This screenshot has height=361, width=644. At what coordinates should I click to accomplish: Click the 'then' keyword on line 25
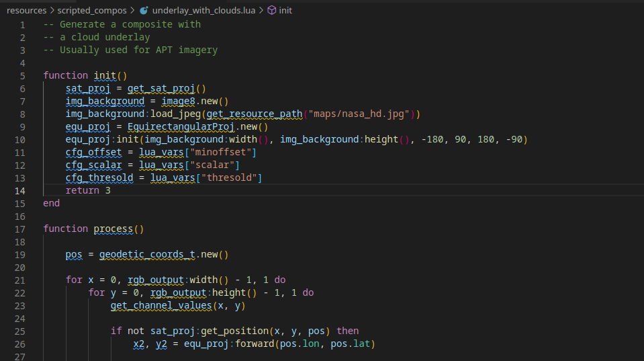347,331
